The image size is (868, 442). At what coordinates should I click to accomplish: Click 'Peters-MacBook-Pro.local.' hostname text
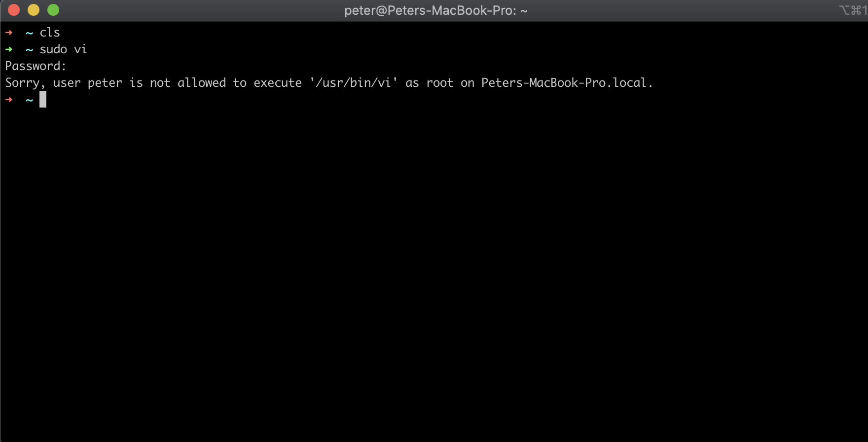[567, 83]
